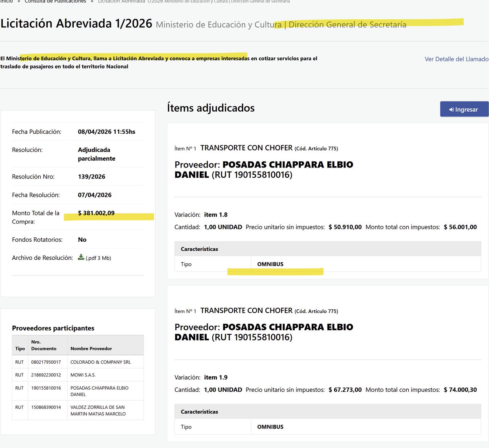489x448 pixels.
Task: Click the Ingresar login button
Action: pyautogui.click(x=464, y=109)
